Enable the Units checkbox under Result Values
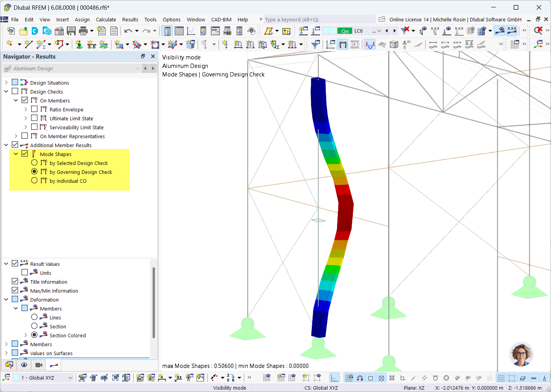The height and width of the screenshot is (392, 551). click(24, 272)
